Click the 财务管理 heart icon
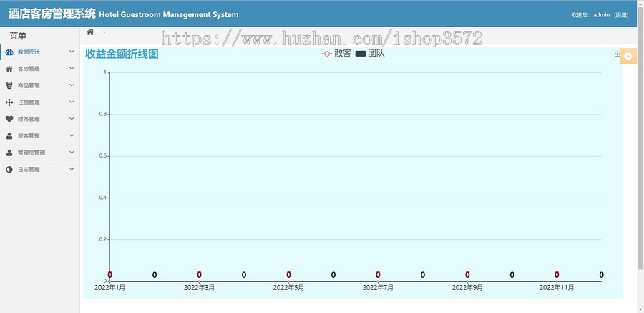 click(9, 119)
